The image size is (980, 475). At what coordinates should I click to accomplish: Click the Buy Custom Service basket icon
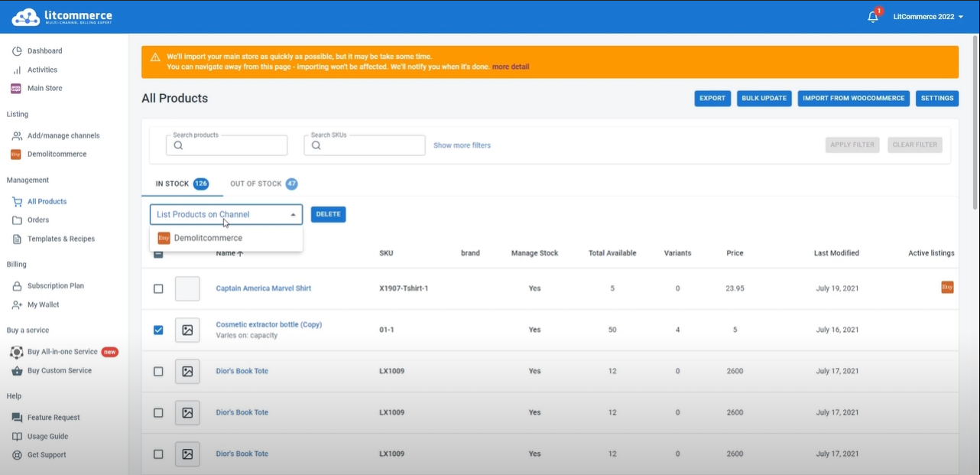(x=17, y=371)
